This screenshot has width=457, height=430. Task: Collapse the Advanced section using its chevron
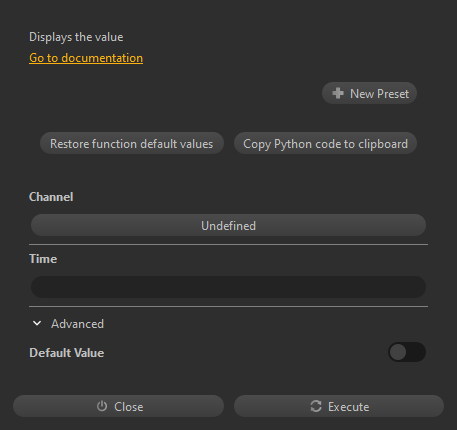(37, 323)
